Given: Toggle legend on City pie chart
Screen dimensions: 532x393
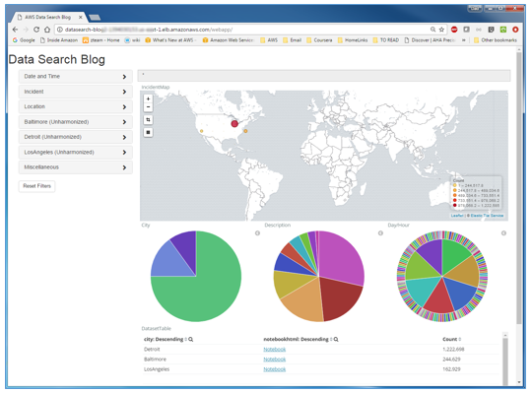Looking at the screenshot, I should coord(257,233).
